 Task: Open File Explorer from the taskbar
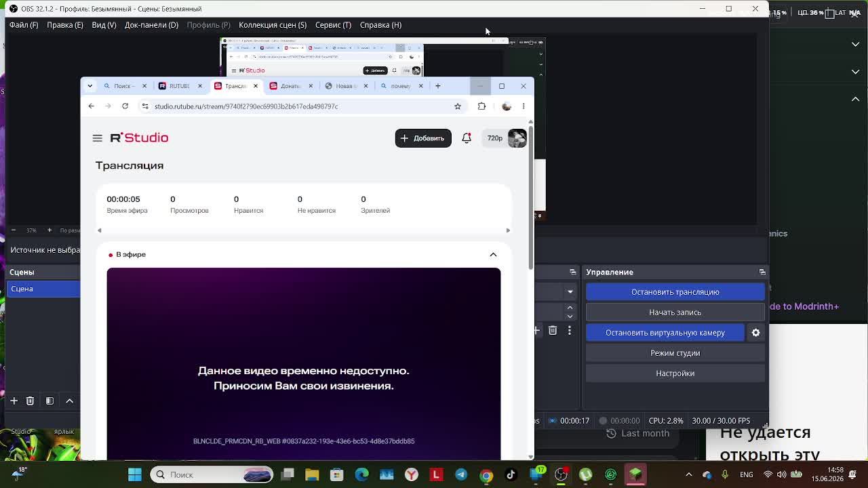click(x=312, y=474)
